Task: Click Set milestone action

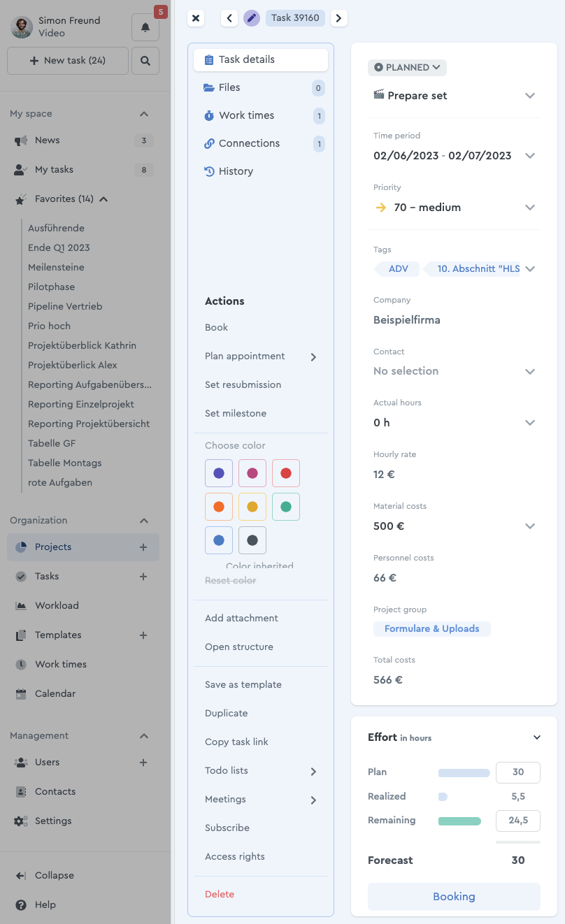Action: 236,414
